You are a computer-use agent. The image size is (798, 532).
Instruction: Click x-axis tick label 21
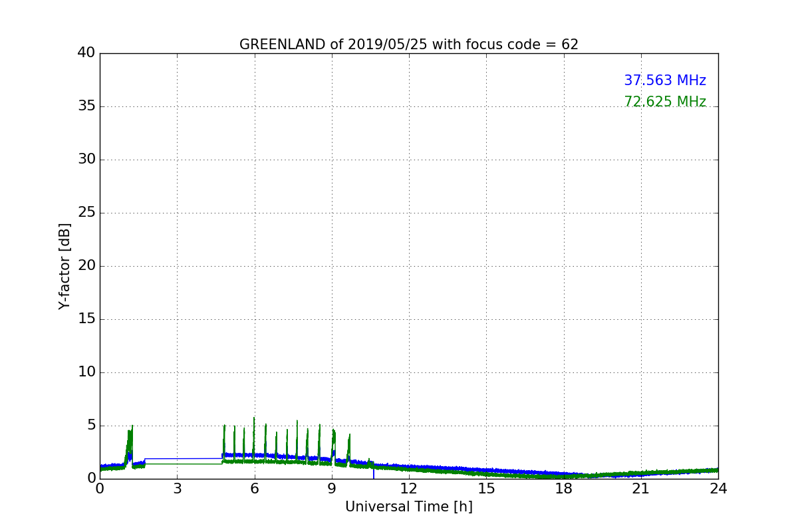click(x=641, y=489)
